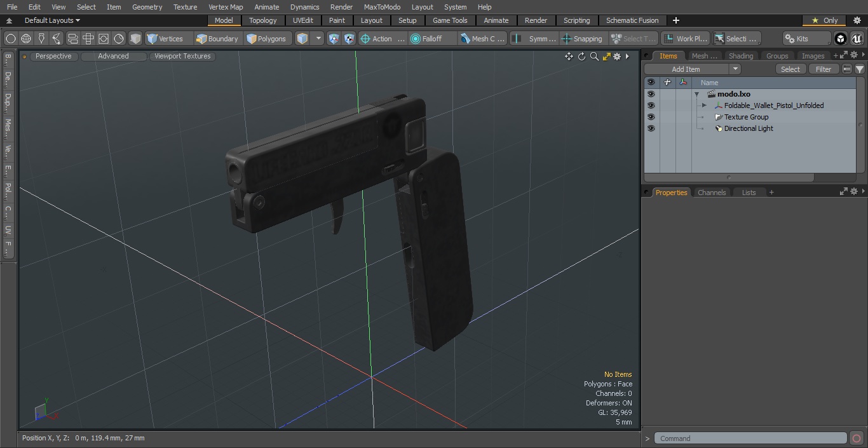
Task: Click the Properties panel gear icon
Action: [x=854, y=192]
